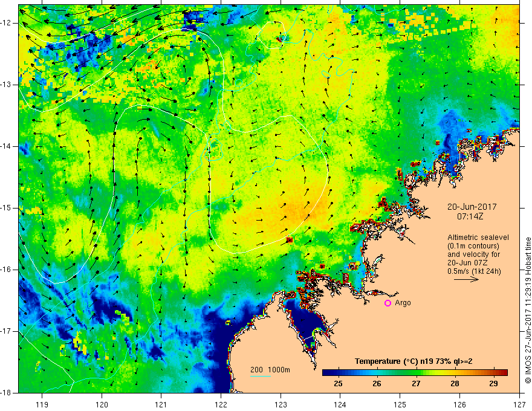Click longitude axis label '119'

coord(42,404)
